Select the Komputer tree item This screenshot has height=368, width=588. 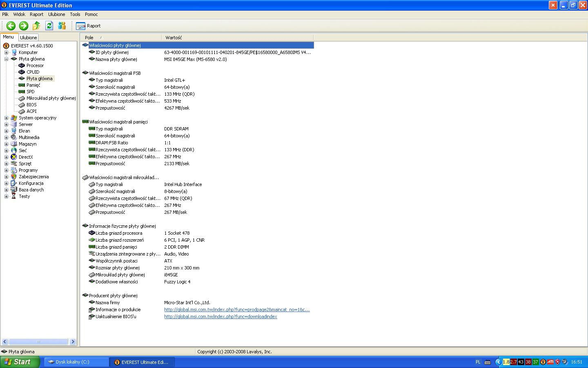[x=28, y=52]
